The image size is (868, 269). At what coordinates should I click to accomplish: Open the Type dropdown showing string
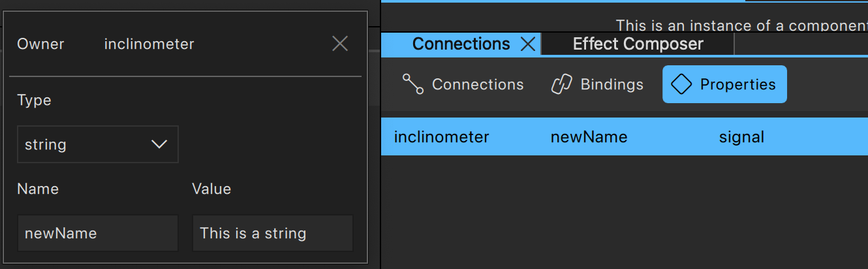click(97, 144)
